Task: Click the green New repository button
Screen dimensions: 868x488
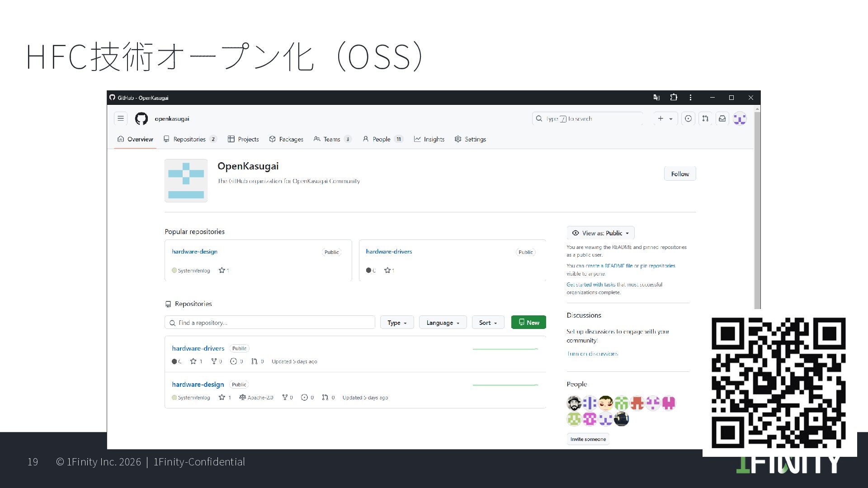Action: click(528, 323)
